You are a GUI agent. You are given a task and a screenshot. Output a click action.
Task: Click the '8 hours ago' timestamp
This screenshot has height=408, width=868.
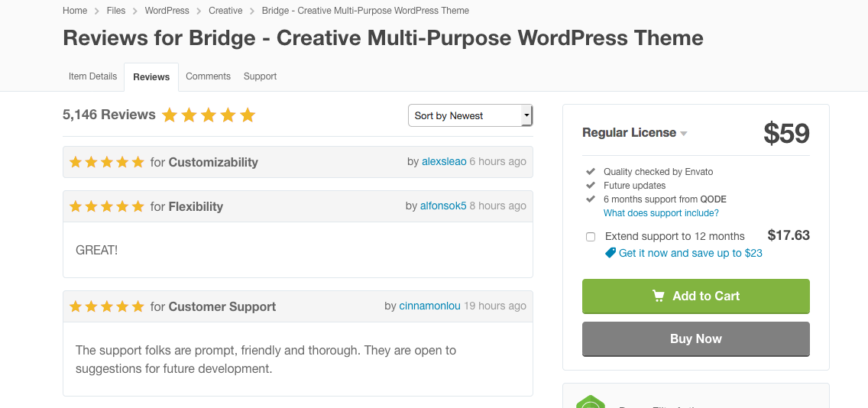[x=497, y=206]
